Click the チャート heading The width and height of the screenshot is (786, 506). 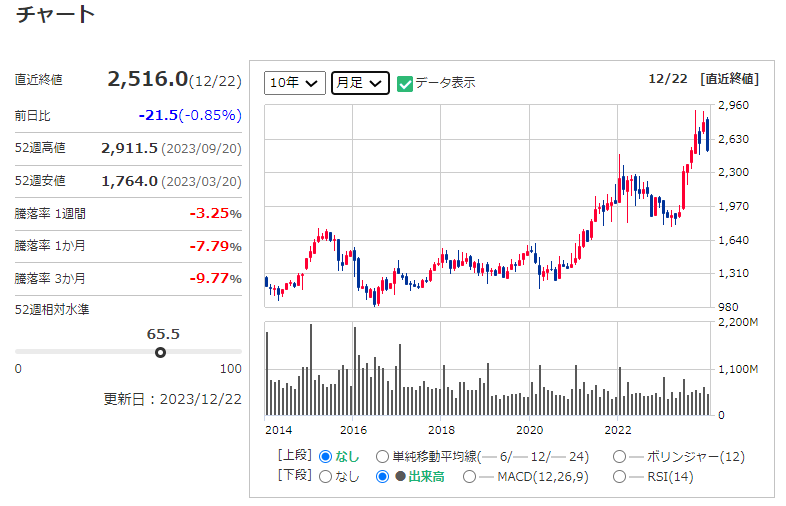(x=56, y=15)
